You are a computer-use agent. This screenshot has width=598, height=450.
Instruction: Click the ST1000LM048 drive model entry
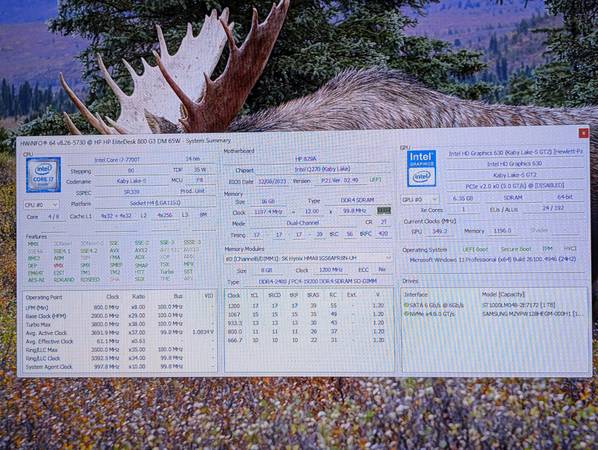coord(518,305)
